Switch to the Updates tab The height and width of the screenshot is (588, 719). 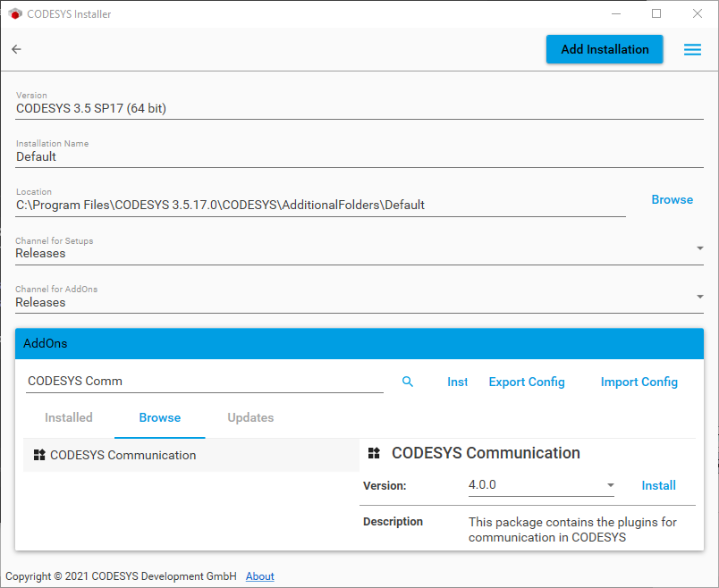click(250, 418)
